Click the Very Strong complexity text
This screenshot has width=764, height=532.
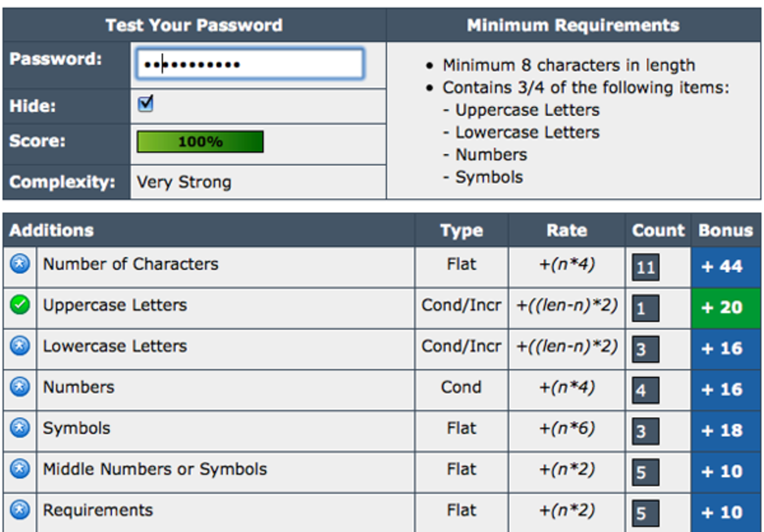(x=184, y=182)
